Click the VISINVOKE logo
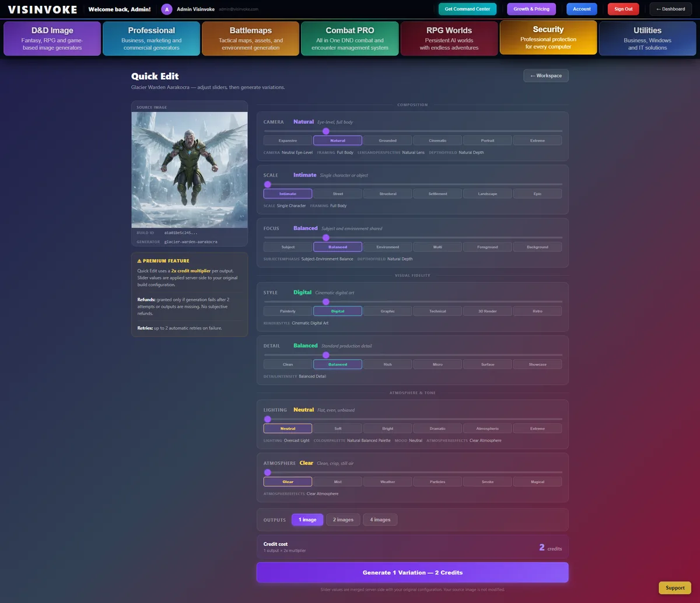 pyautogui.click(x=43, y=10)
